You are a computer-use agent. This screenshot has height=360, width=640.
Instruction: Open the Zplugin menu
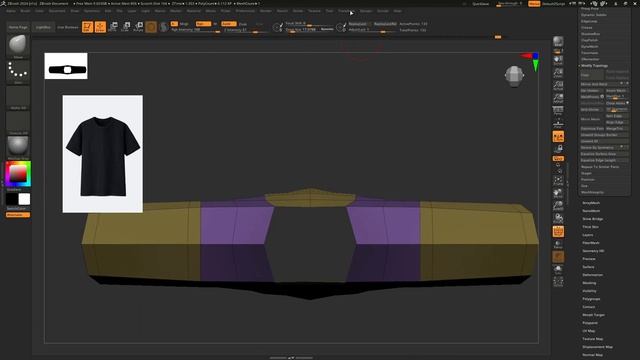[366, 11]
